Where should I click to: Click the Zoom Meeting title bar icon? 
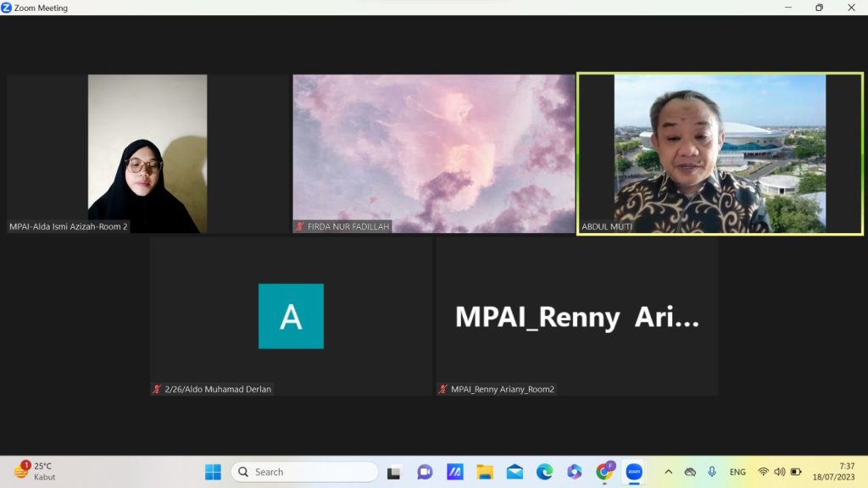[x=7, y=8]
